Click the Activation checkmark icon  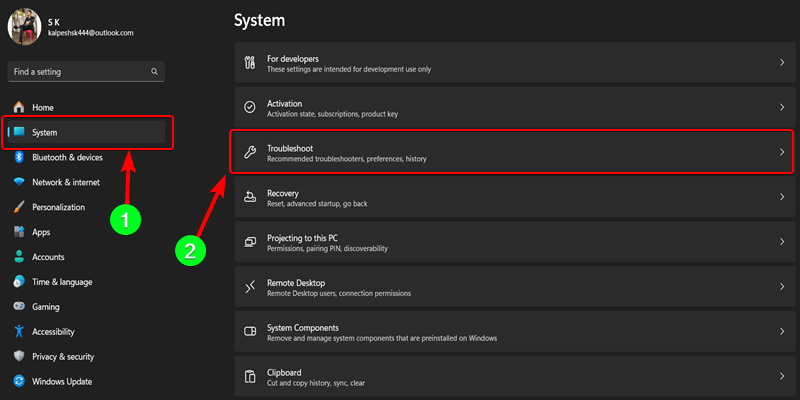pyautogui.click(x=250, y=108)
